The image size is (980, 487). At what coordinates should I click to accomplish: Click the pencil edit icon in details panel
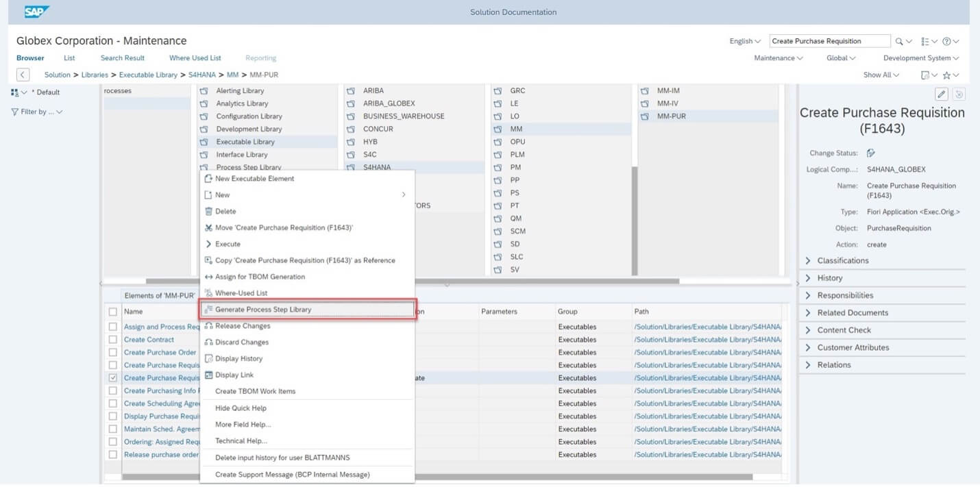[940, 93]
